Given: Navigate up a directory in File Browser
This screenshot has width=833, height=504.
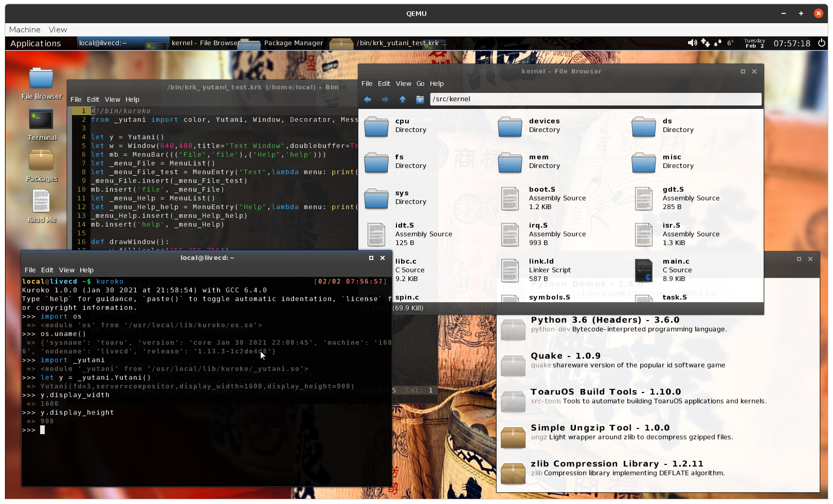Looking at the screenshot, I should (x=403, y=99).
